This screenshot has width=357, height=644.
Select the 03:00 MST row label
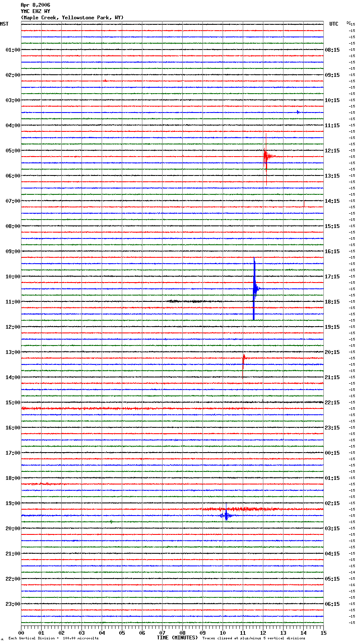(13, 100)
